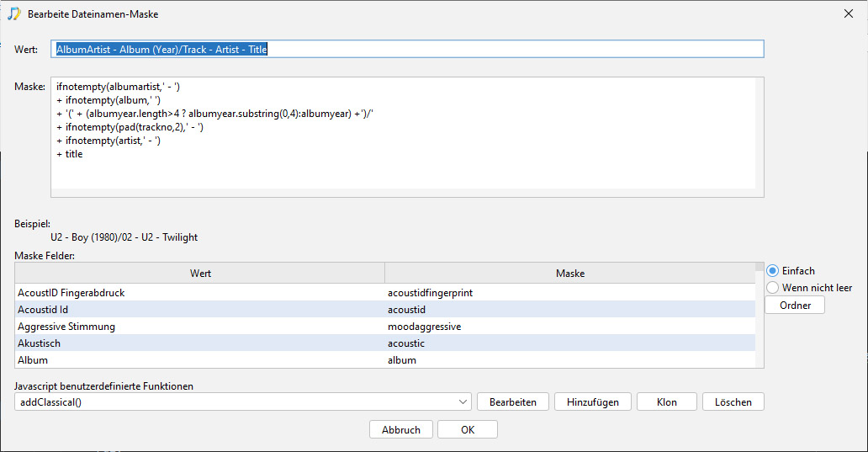Close the Bearbeite Dateinamen-Maske dialog
The height and width of the screenshot is (452, 868).
[848, 13]
